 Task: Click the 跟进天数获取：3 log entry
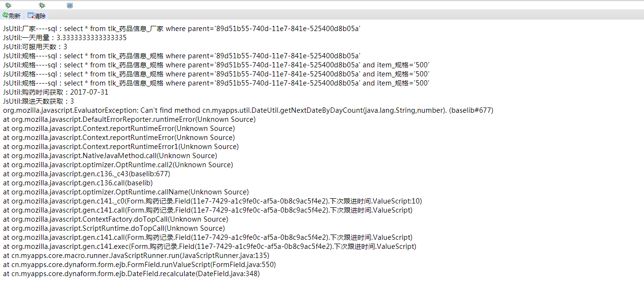coord(38,101)
